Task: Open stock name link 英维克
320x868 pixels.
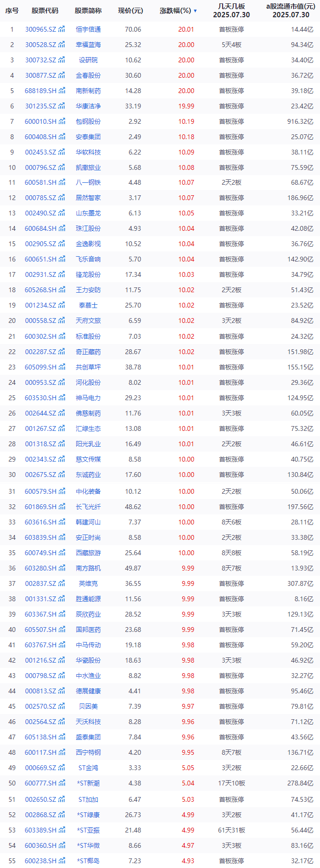Action: [88, 583]
